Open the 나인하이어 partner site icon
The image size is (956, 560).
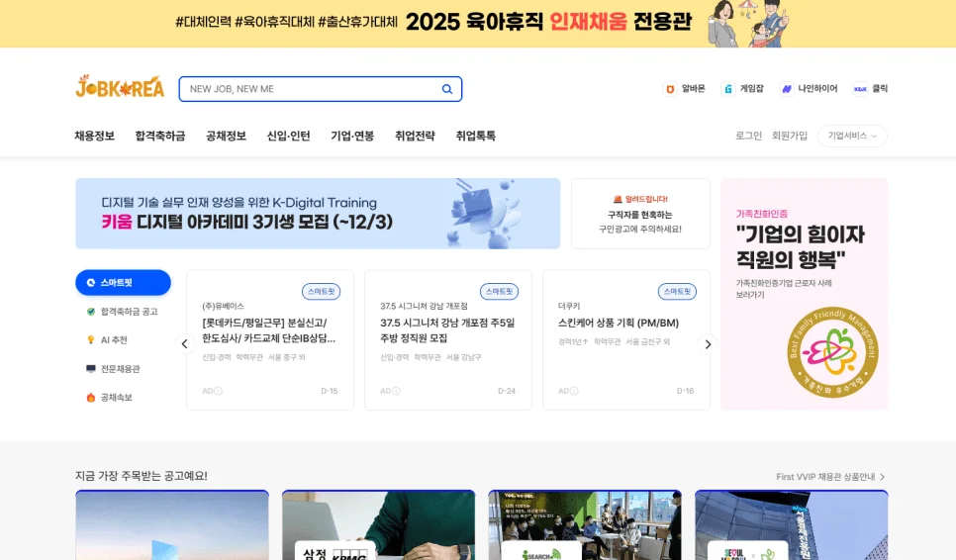pyautogui.click(x=787, y=89)
